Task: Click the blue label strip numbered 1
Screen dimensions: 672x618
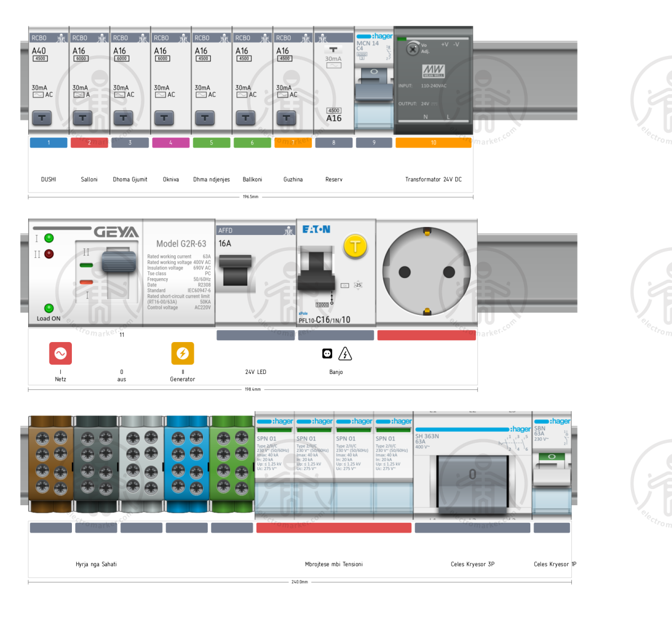Action: pyautogui.click(x=48, y=143)
